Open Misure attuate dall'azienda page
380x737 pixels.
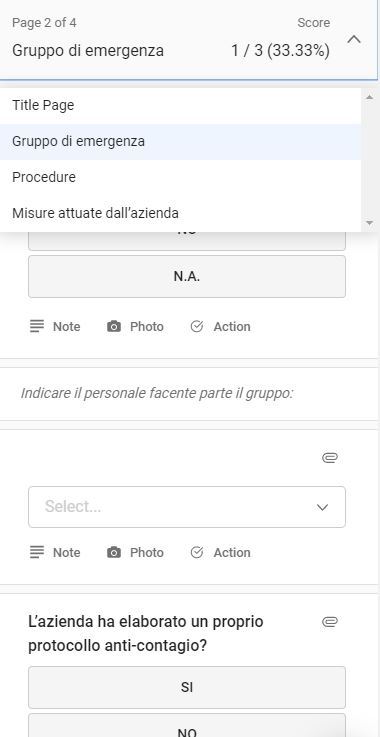[x=180, y=213]
